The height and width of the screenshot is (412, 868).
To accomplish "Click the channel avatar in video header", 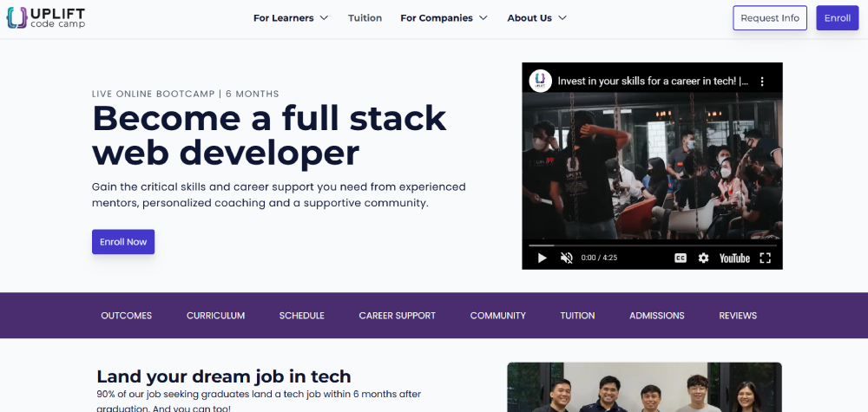I will point(540,81).
